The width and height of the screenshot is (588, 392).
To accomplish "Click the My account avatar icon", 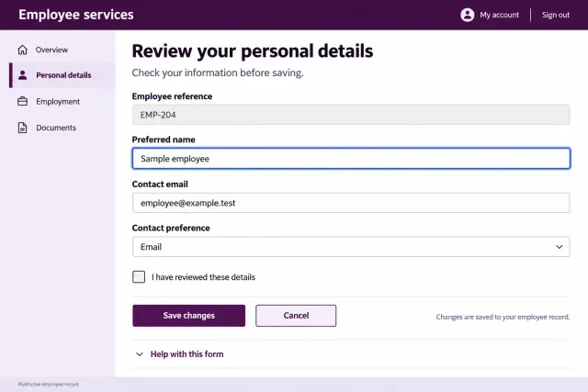I will pos(468,15).
